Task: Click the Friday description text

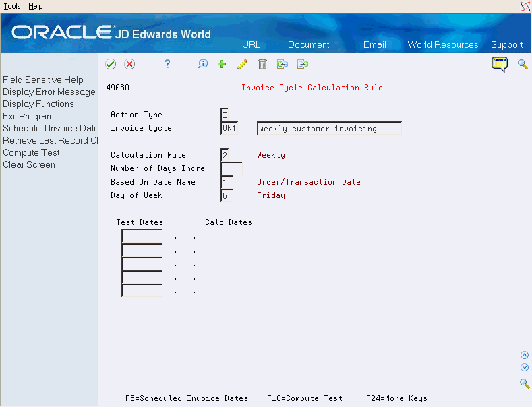Action: 271,195
